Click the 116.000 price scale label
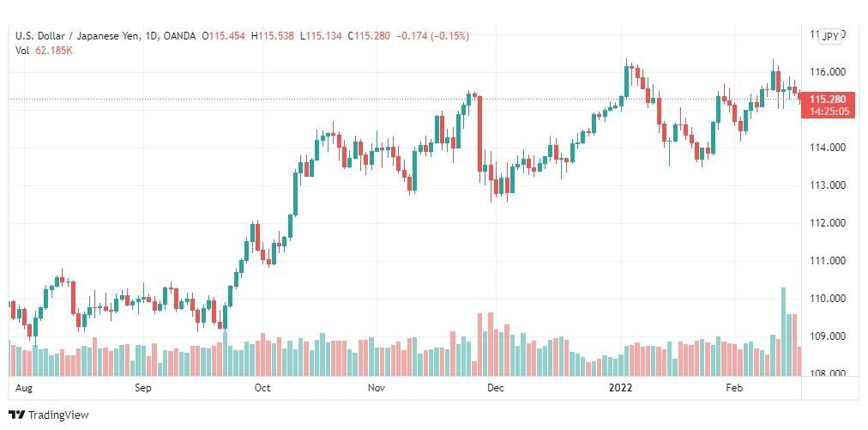Screen dimensions: 868x430 [827, 72]
